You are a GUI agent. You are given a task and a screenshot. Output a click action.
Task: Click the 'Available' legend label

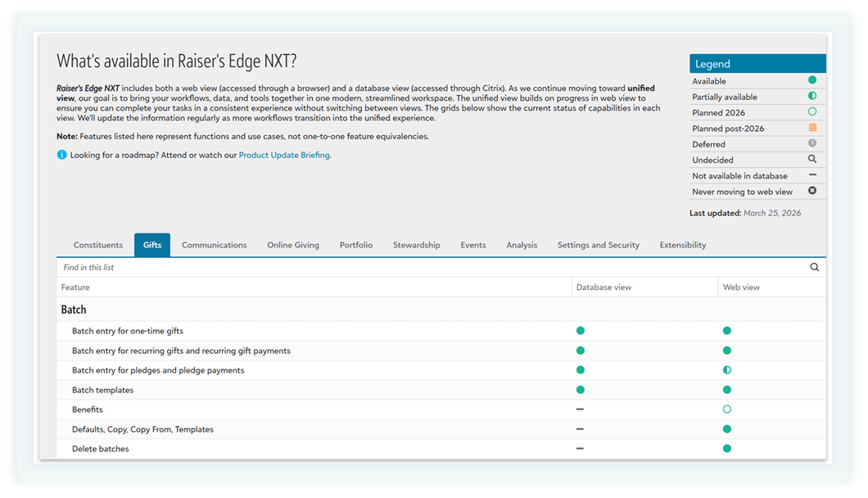click(708, 81)
